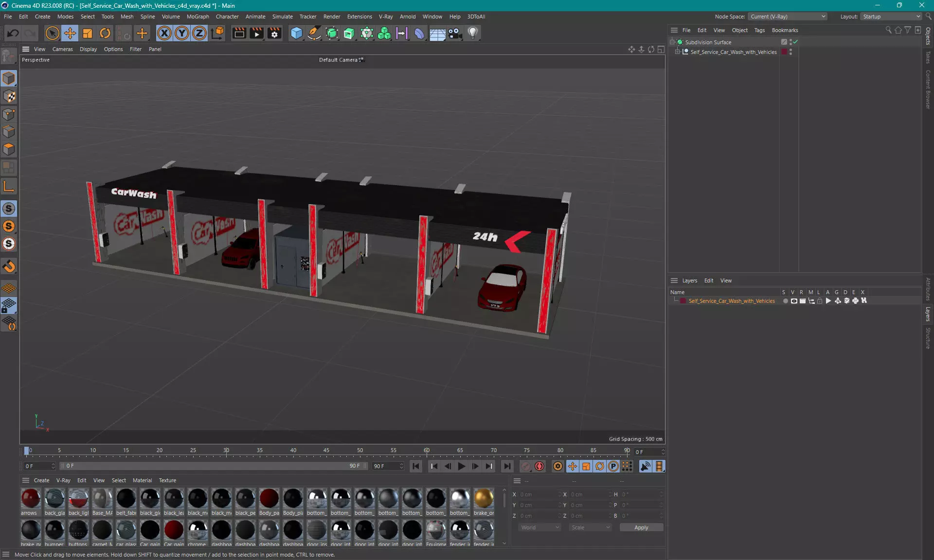Toggle Enable Snap in left sidebar

click(9, 266)
